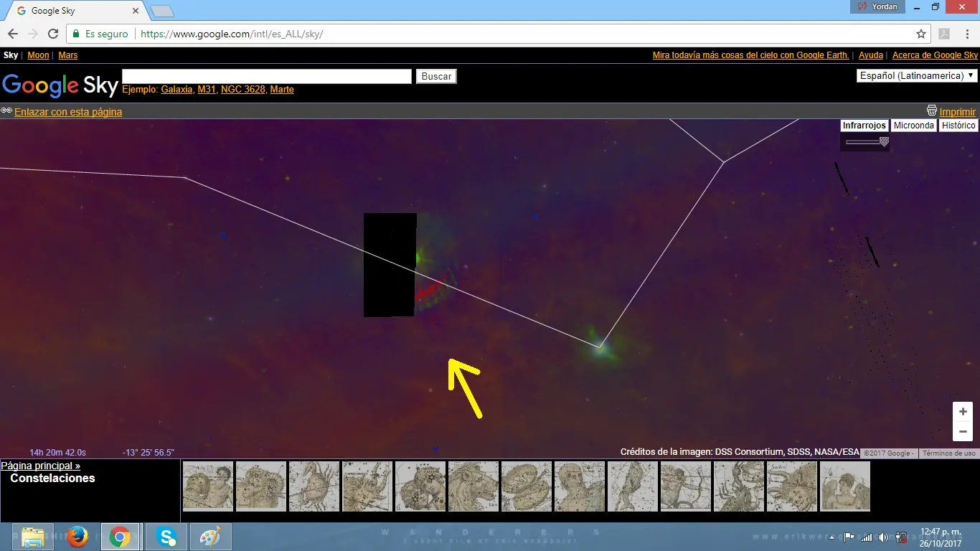
Task: Open the M31 example link
Action: click(207, 90)
